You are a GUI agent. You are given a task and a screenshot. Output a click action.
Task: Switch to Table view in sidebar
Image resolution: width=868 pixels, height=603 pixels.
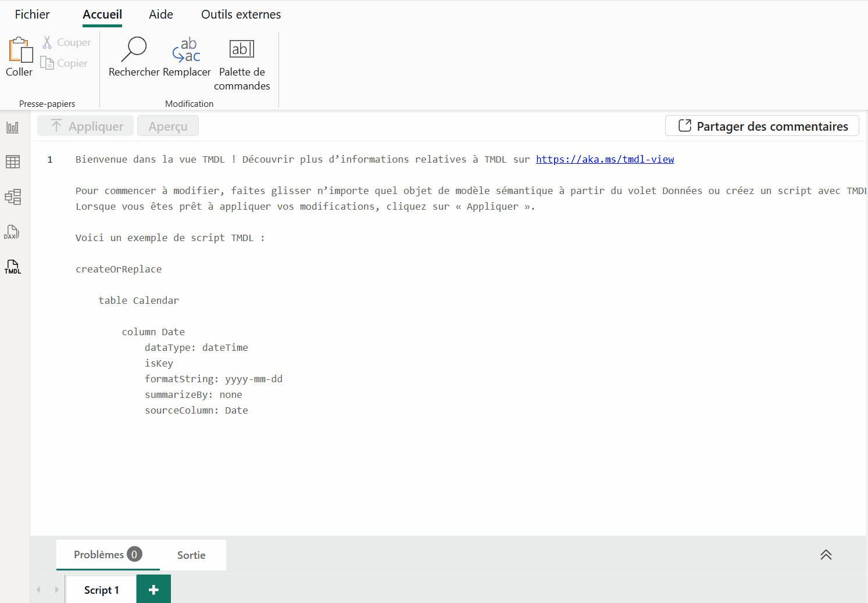(x=13, y=162)
